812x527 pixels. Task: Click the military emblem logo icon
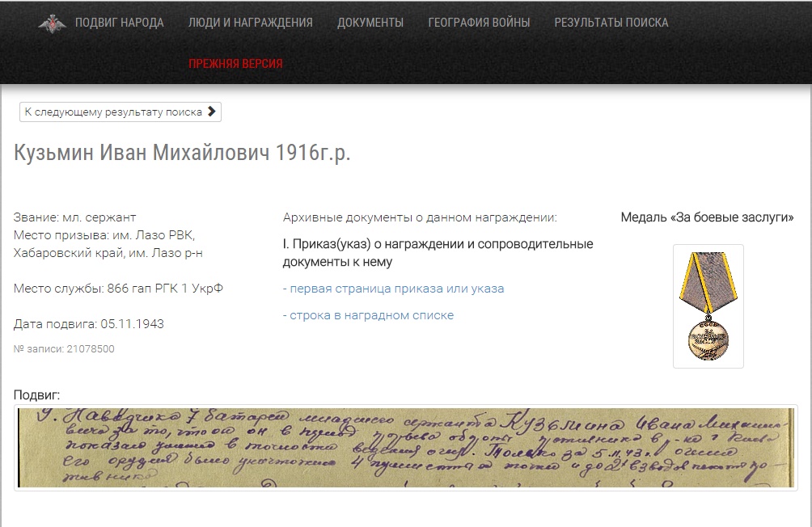point(53,23)
